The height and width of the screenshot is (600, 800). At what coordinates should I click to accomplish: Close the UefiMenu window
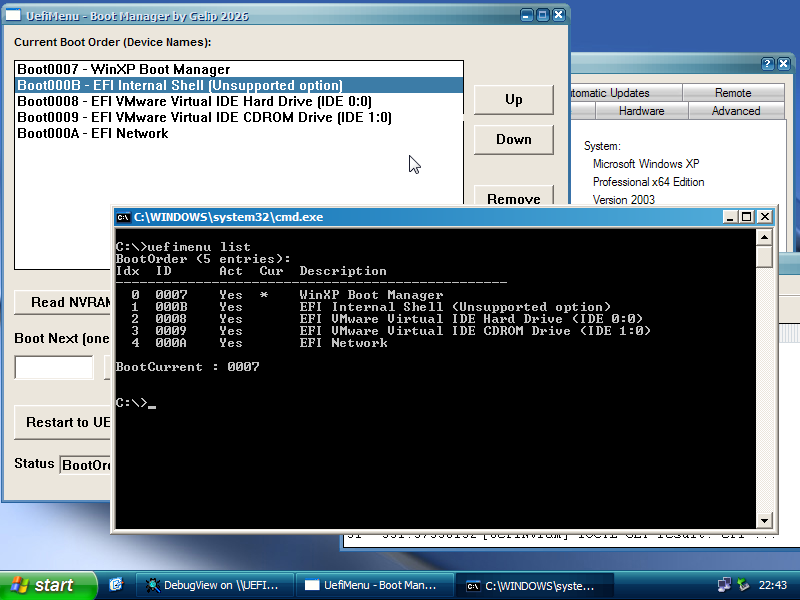point(559,15)
